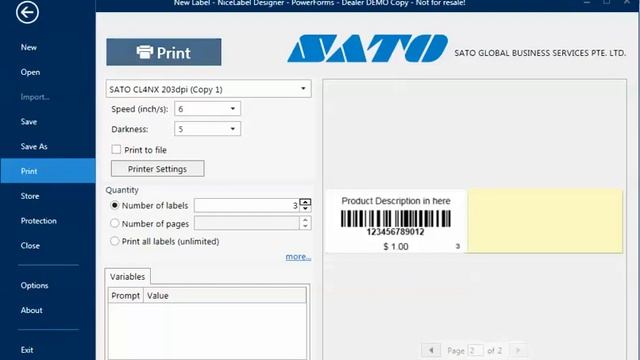Click Save in the sidebar

[x=29, y=122]
